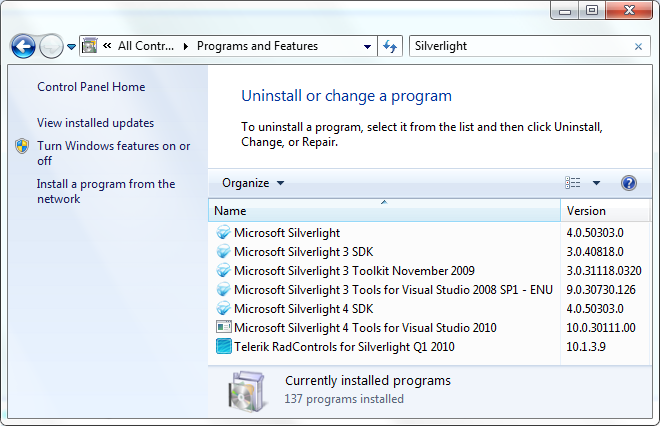Screen dimensions: 660x426
Task: Click the Currently installed programs label
Action: coord(367,381)
